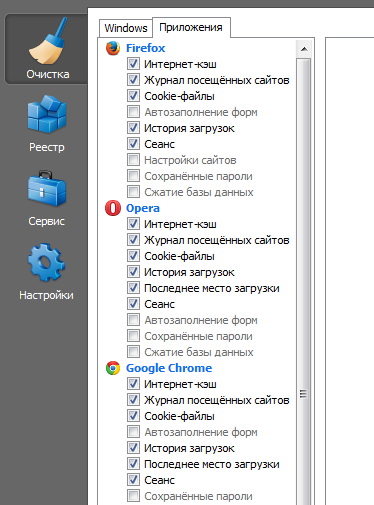Image resolution: width=374 pixels, height=505 pixels.
Task: Uncheck Firefox История загрузок checkbox
Action: (133, 128)
